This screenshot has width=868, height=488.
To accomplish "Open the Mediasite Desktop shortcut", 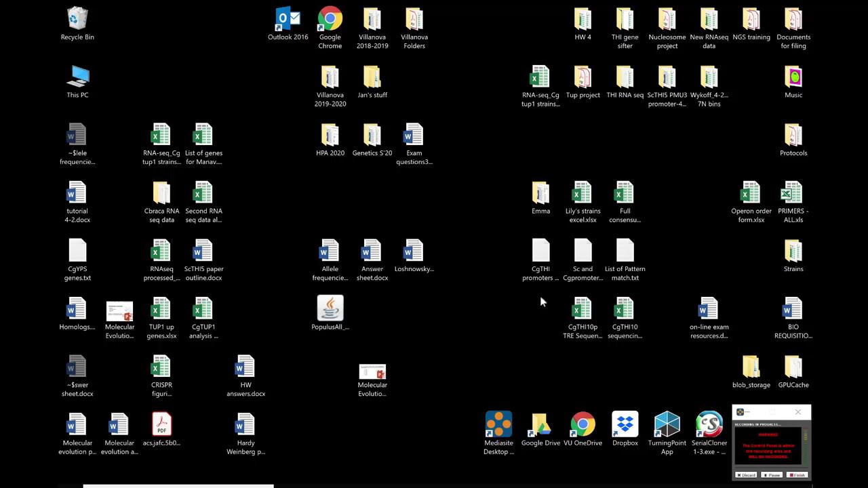I will (498, 425).
